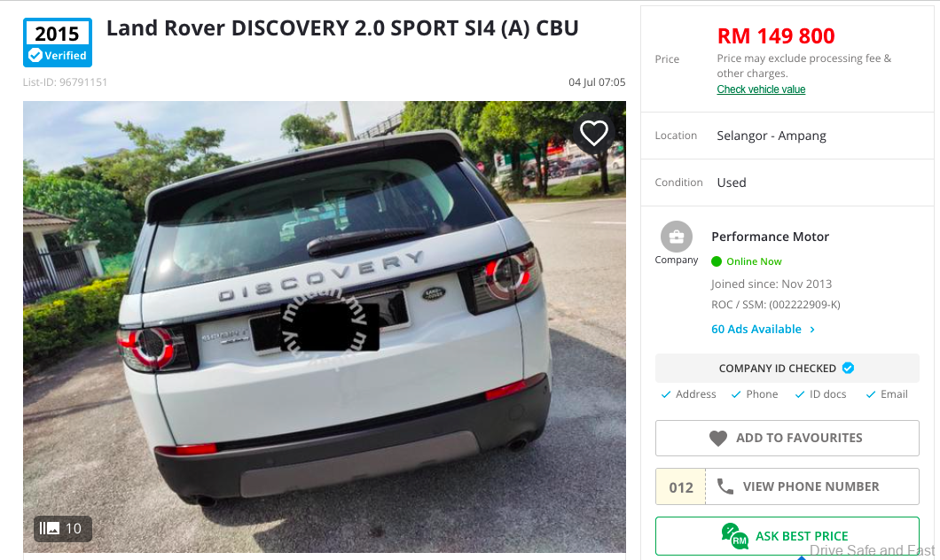Click the Ask Best Price button
The height and width of the screenshot is (560, 940).
(787, 535)
